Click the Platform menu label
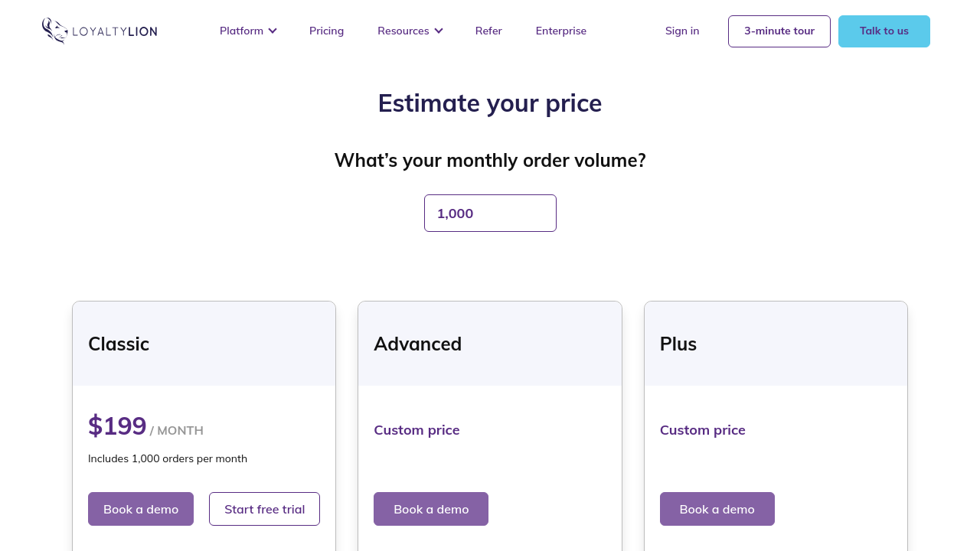Screen dimensions: 980x551 tap(241, 31)
